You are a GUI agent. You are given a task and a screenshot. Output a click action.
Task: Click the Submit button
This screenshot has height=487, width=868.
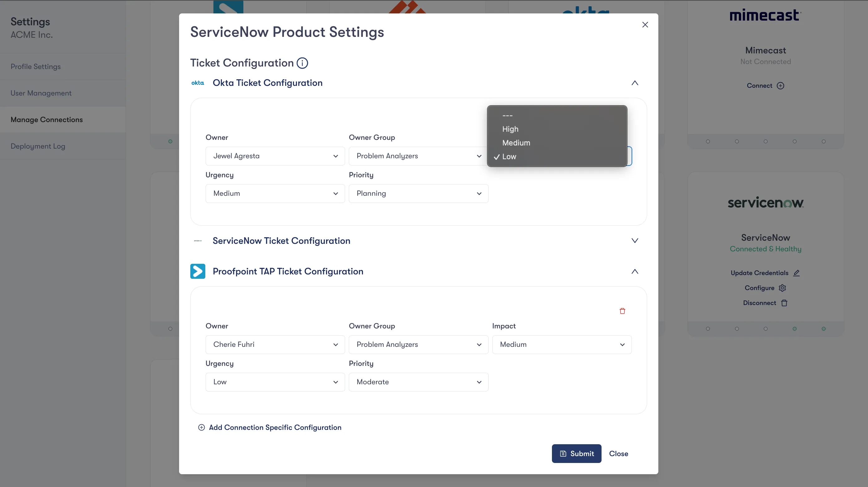(x=576, y=454)
